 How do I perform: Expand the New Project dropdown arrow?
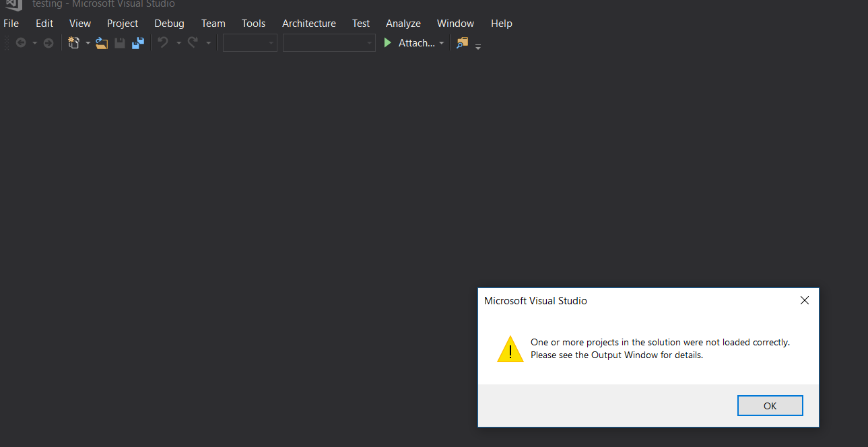click(88, 43)
